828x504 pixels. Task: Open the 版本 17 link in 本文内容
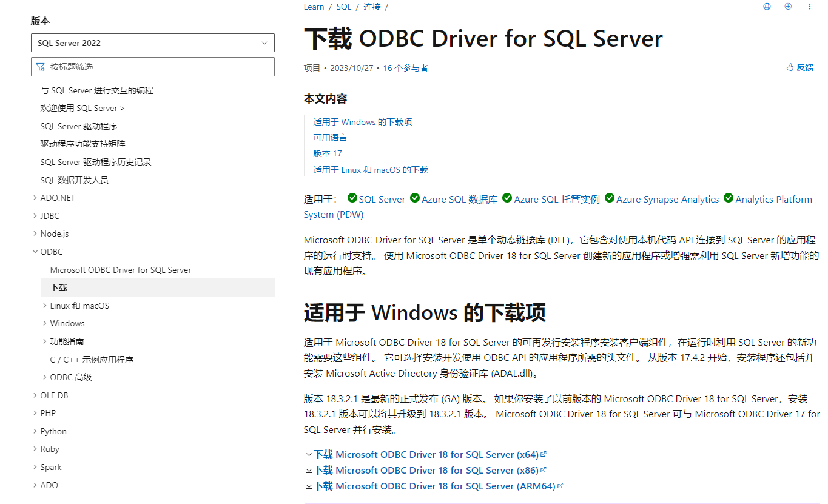327,153
